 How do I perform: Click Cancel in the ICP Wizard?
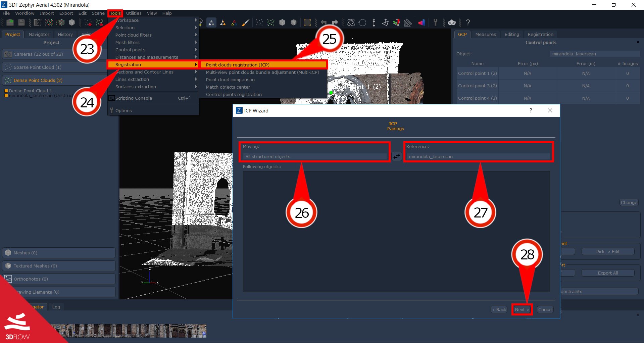(x=545, y=309)
